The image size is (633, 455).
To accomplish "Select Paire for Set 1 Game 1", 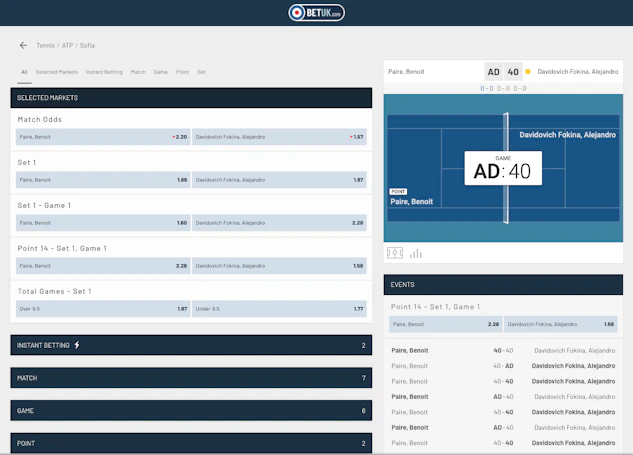I will (103, 223).
